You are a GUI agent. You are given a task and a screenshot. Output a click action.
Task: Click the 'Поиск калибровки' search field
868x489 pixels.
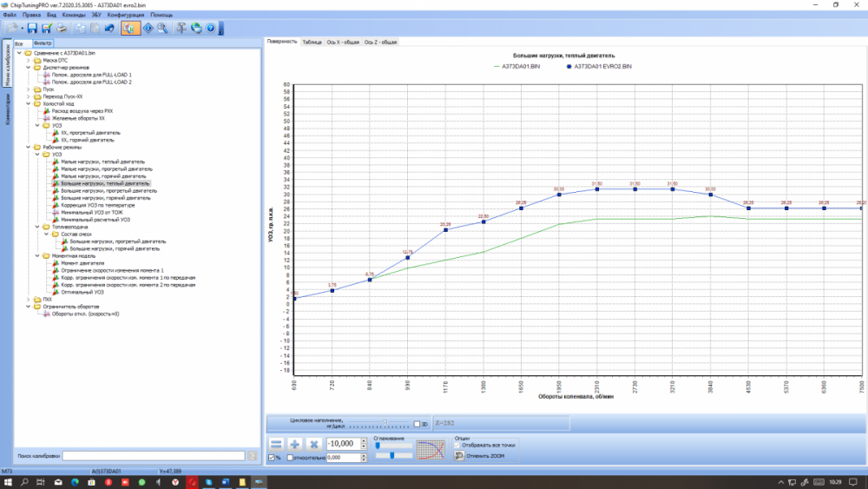click(154, 455)
